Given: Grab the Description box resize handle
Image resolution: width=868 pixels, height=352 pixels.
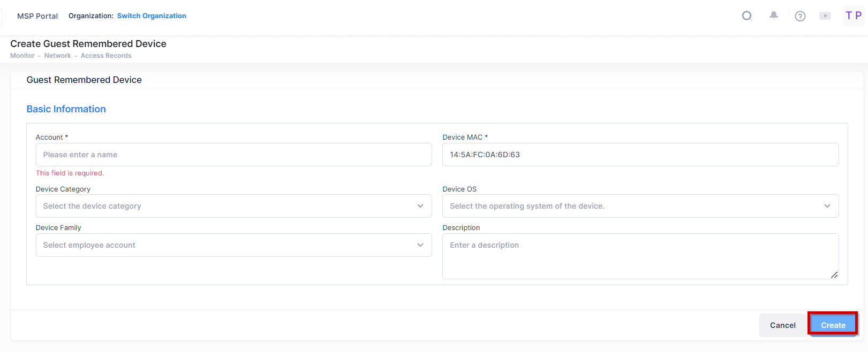Looking at the screenshot, I should click(x=834, y=275).
